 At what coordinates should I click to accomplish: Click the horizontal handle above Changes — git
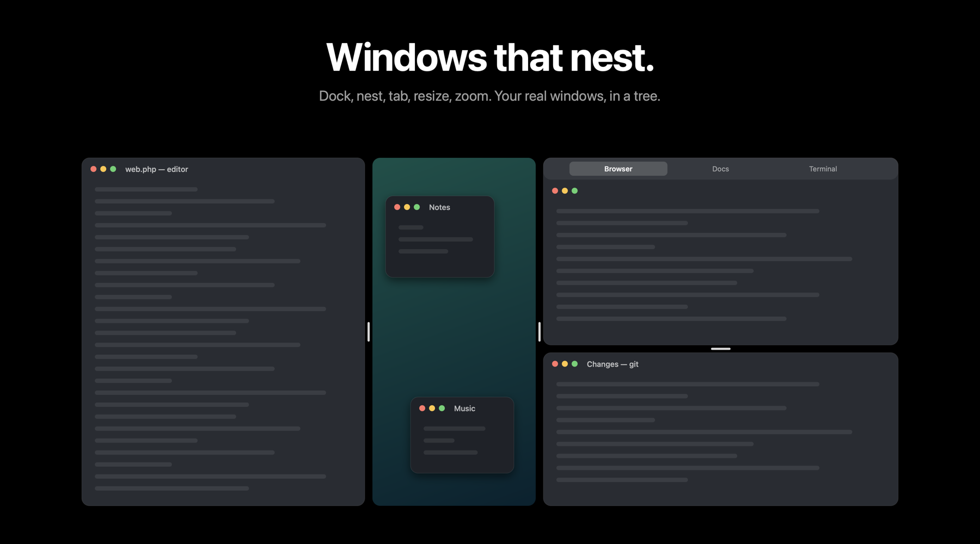tap(721, 349)
